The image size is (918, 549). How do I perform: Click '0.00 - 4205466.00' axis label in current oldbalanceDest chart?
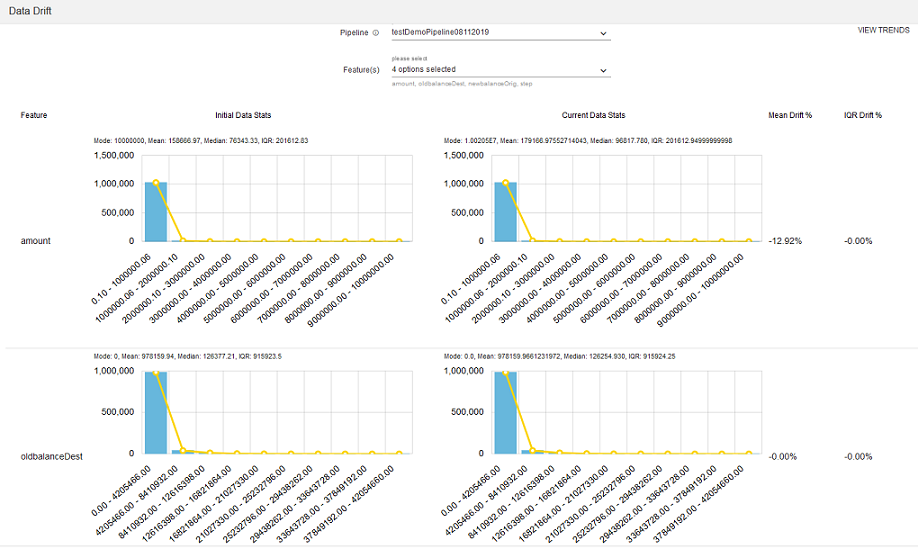click(x=471, y=490)
